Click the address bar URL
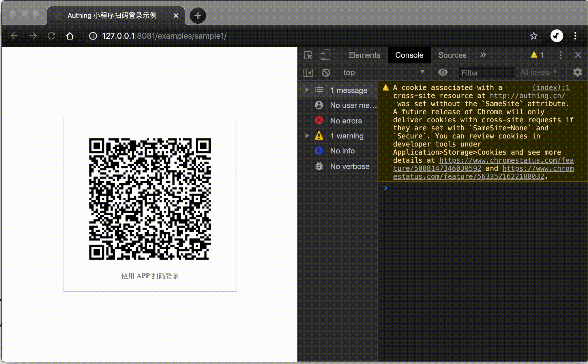Screen dimensions: 588x364 pyautogui.click(x=164, y=36)
